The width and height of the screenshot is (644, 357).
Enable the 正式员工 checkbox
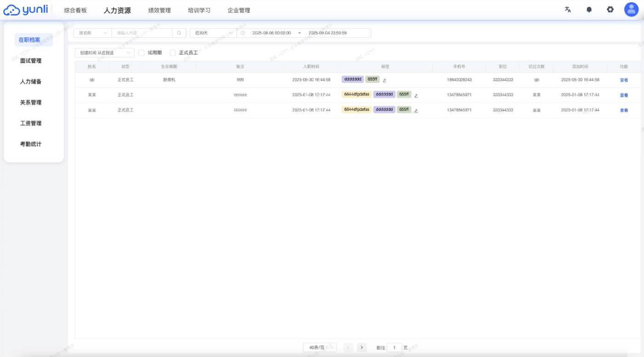click(172, 52)
